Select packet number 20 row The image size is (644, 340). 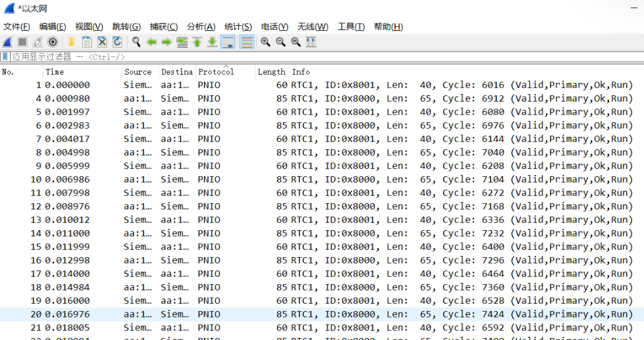click(x=314, y=314)
